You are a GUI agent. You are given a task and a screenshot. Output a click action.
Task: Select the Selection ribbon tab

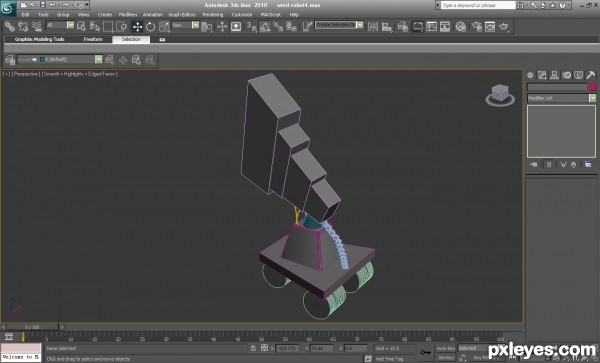(x=131, y=39)
